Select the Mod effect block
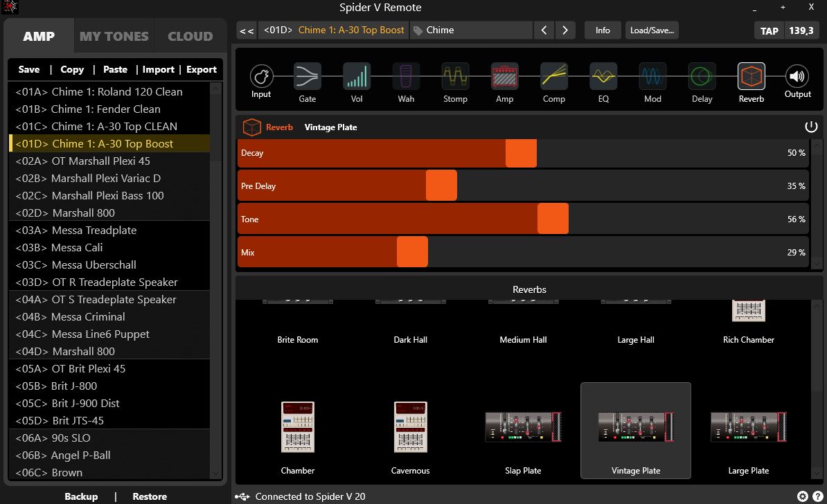The width and height of the screenshot is (827, 504). 652,77
